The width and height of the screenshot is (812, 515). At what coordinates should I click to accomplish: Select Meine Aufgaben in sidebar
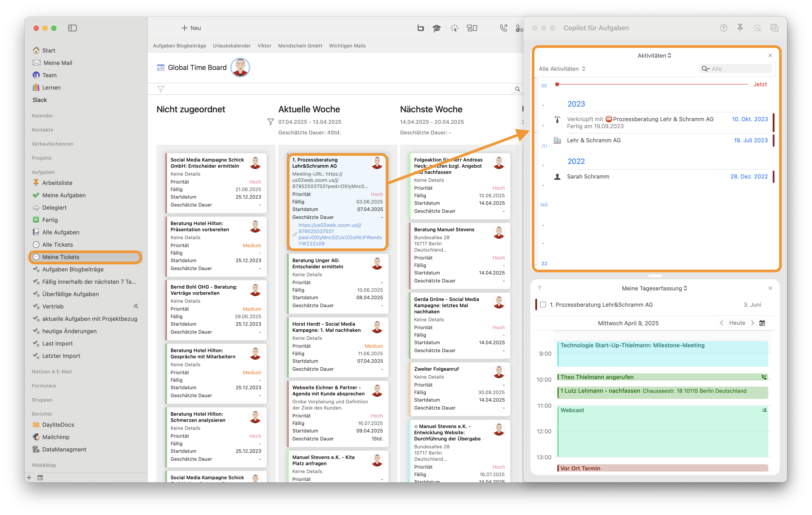(64, 195)
